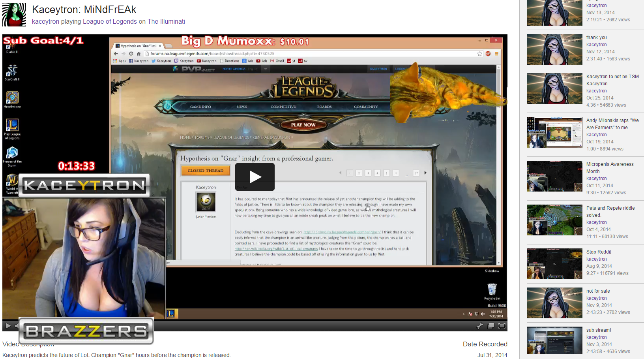Click the small play icon in the player control bar
The image size is (644, 359).
(7, 326)
